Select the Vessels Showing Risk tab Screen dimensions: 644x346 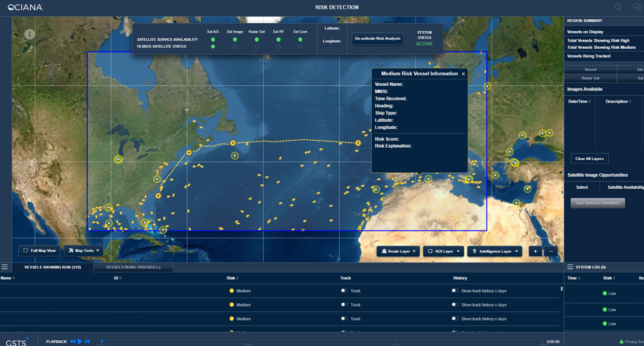[x=53, y=267]
